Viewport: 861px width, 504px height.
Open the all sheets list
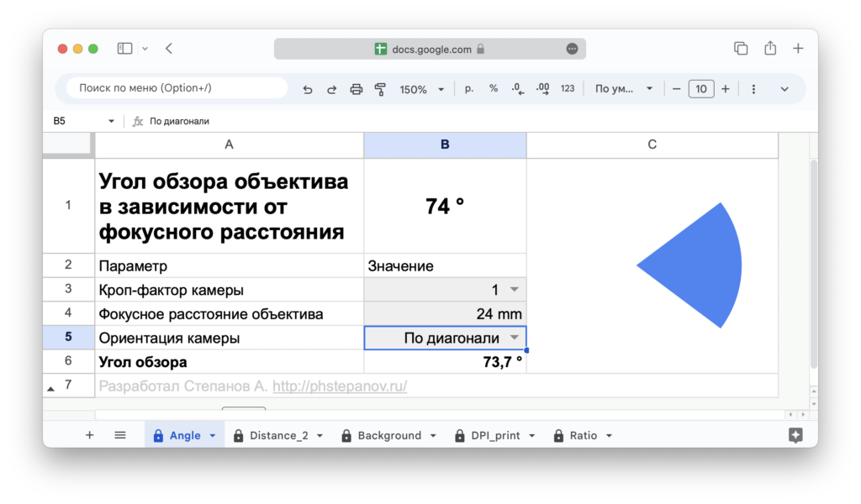pyautogui.click(x=120, y=435)
